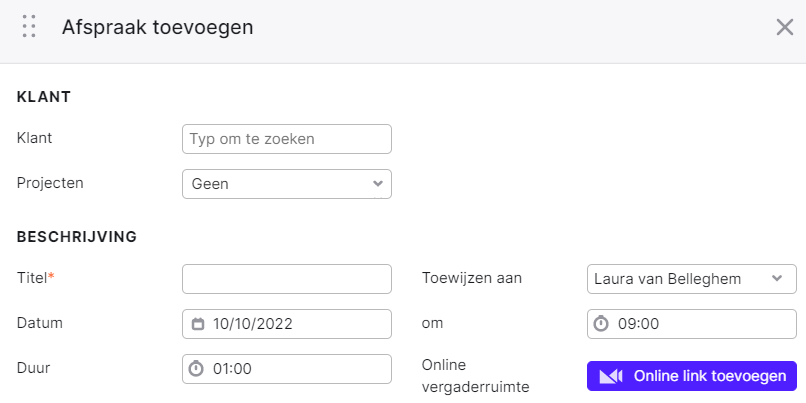
Task: Click the stopwatch icon in Duur field
Action: pyautogui.click(x=196, y=369)
